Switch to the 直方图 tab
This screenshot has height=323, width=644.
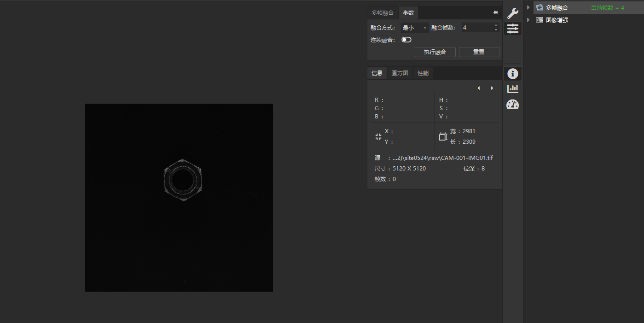click(400, 73)
